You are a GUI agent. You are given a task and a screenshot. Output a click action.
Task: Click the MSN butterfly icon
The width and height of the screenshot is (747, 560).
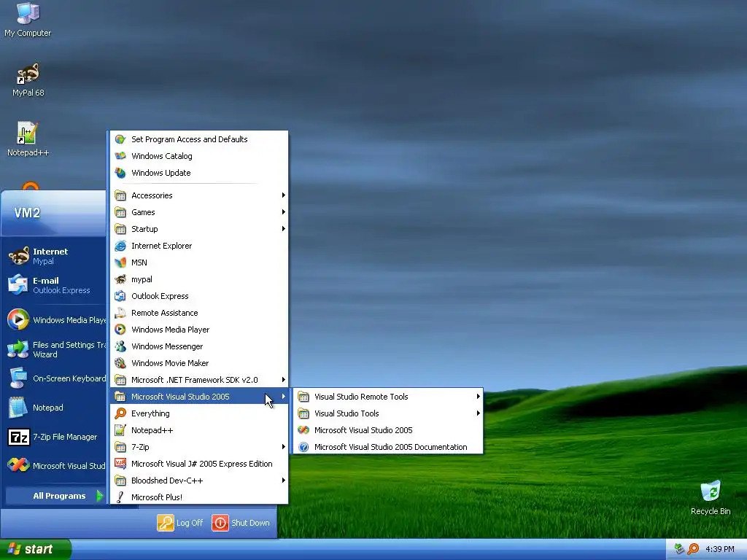click(120, 262)
